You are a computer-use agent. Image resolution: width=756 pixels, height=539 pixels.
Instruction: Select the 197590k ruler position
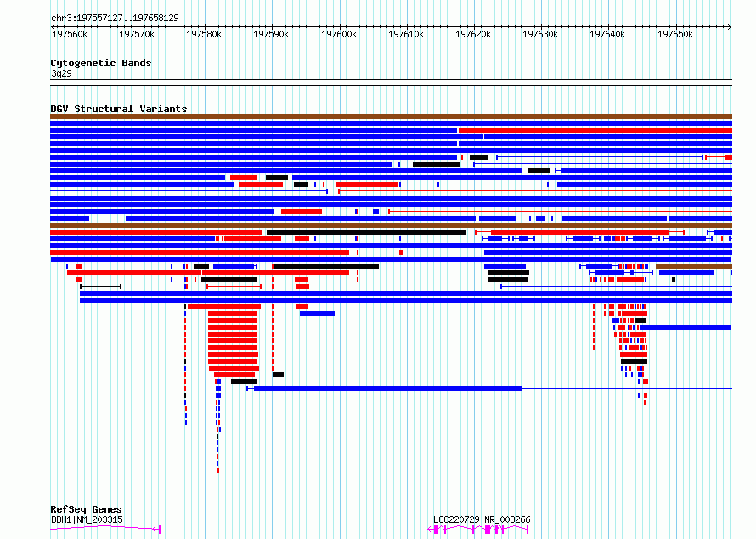pos(271,34)
